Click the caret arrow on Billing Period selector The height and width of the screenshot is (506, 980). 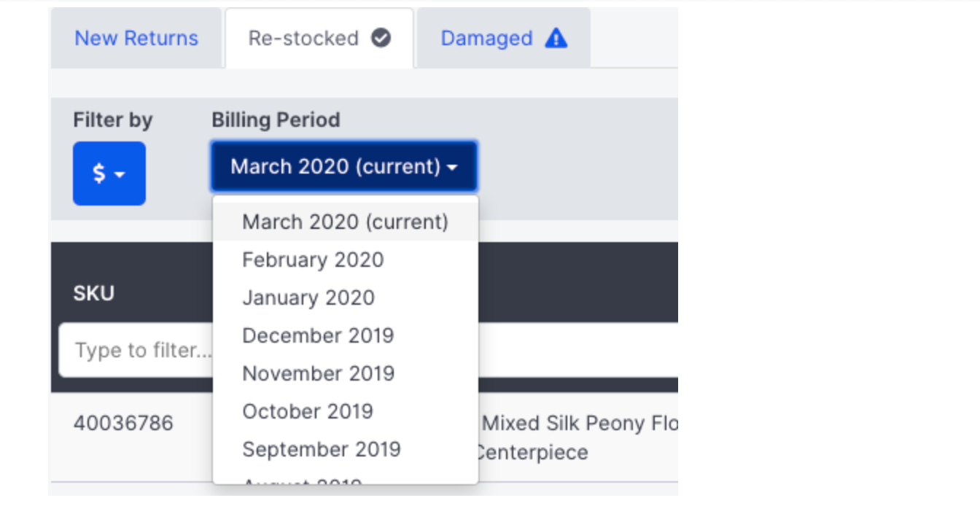tap(453, 167)
